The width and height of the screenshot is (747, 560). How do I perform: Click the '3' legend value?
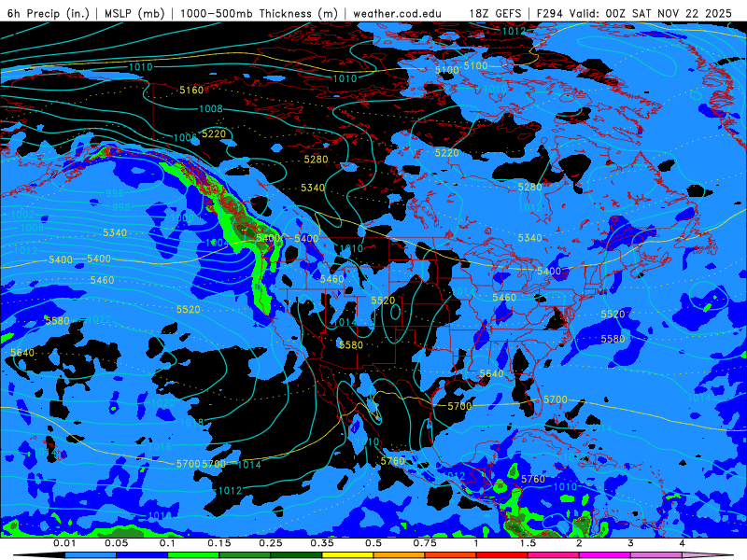631,543
